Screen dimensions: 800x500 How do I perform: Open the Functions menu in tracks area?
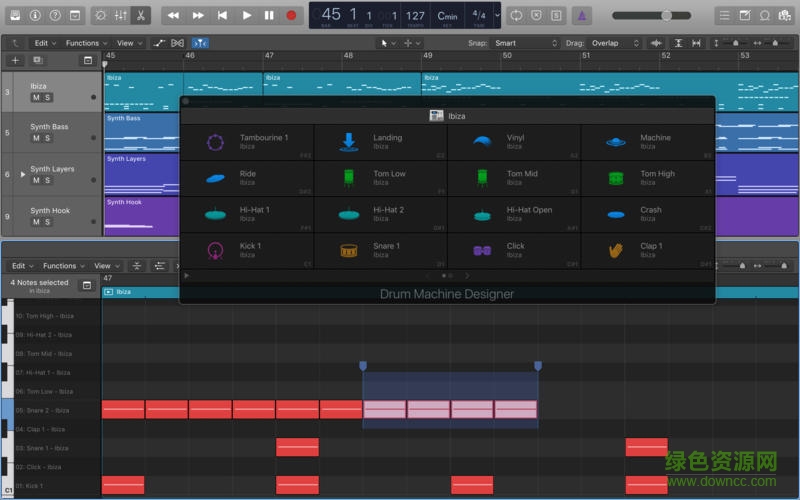[85, 43]
